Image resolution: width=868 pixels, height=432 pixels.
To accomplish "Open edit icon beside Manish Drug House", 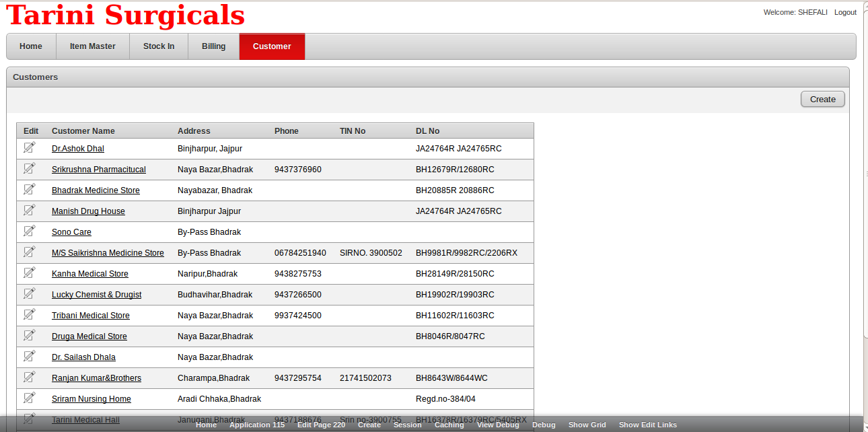I will (x=30, y=210).
